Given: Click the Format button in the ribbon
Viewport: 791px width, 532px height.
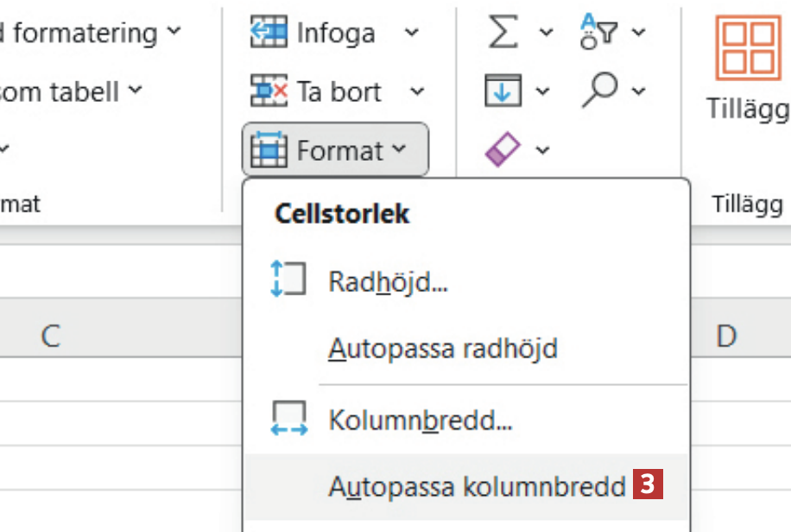Looking at the screenshot, I should [335, 150].
